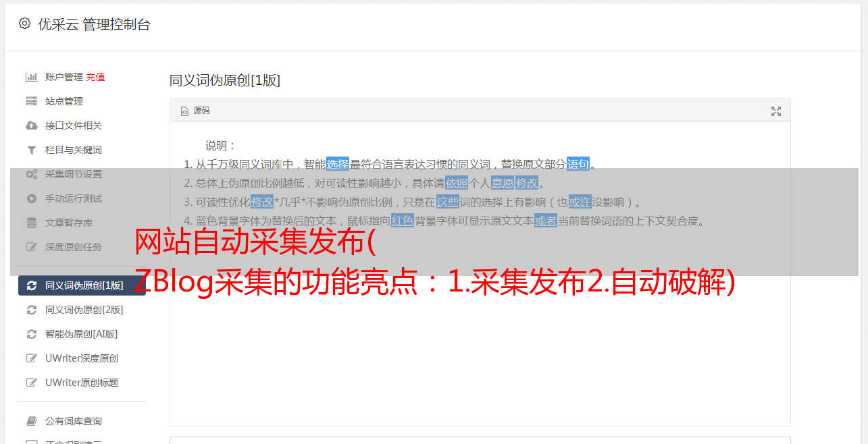868x444 pixels.
Task: Click highlighted word 选择 in the text
Action: tap(338, 164)
